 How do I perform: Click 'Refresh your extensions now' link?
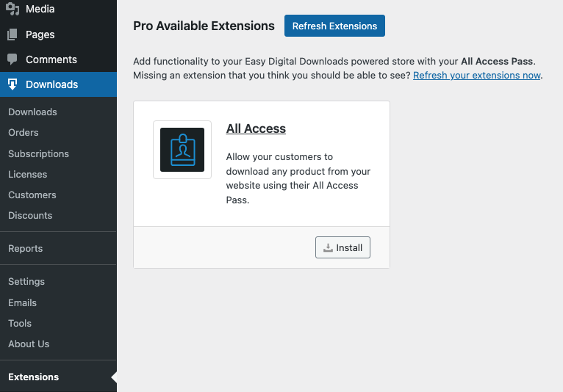click(476, 76)
